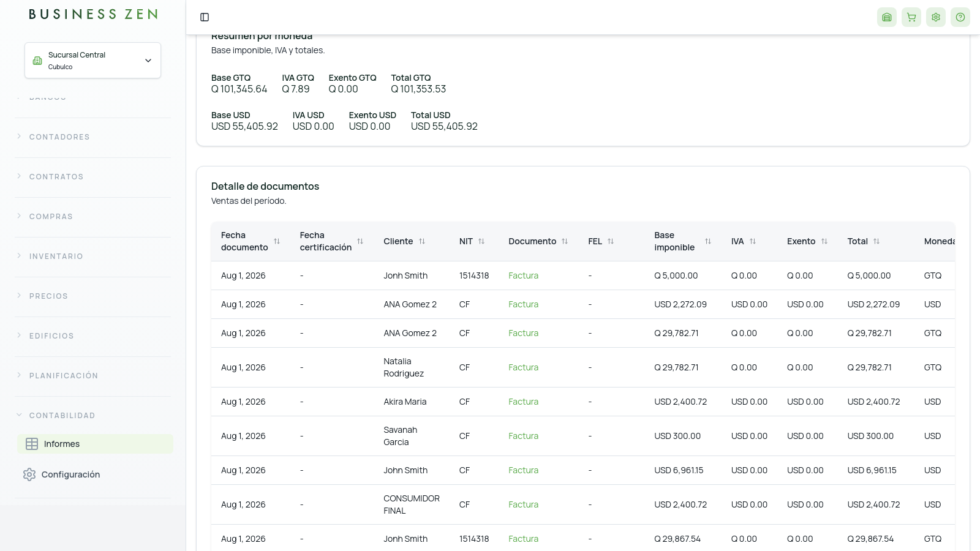The width and height of the screenshot is (980, 551).
Task: Sort by Documento column
Action: 565,241
